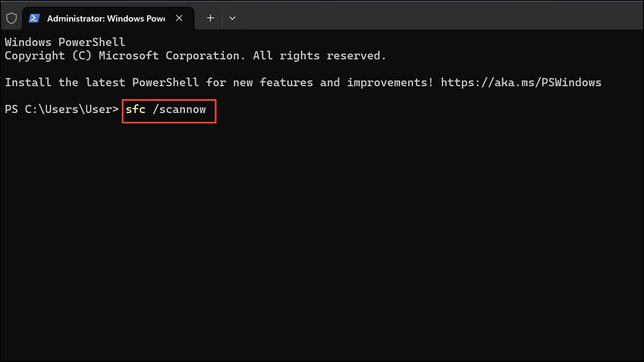Click the Windows PowerShell header line
The height and width of the screenshot is (362, 644).
click(x=65, y=42)
